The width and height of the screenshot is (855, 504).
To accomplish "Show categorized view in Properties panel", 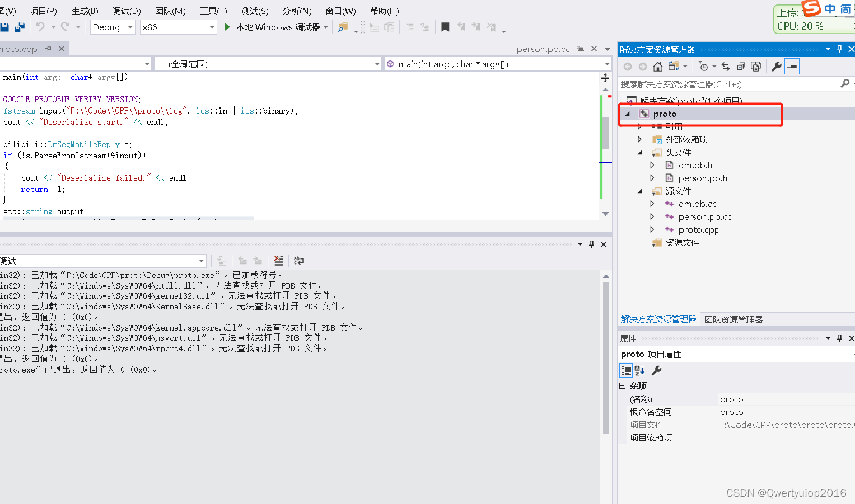I will click(x=626, y=370).
